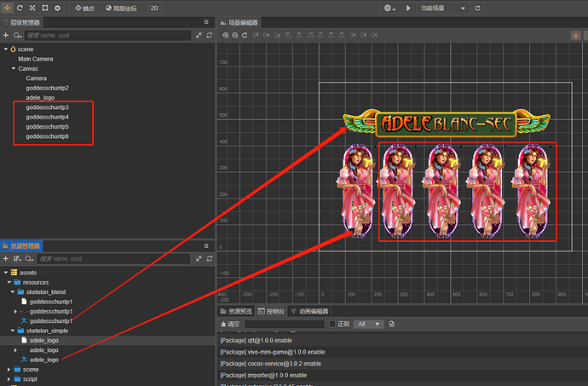Image resolution: width=588 pixels, height=386 pixels.
Task: Select the goddesschuntp3 node
Action: click(x=47, y=107)
